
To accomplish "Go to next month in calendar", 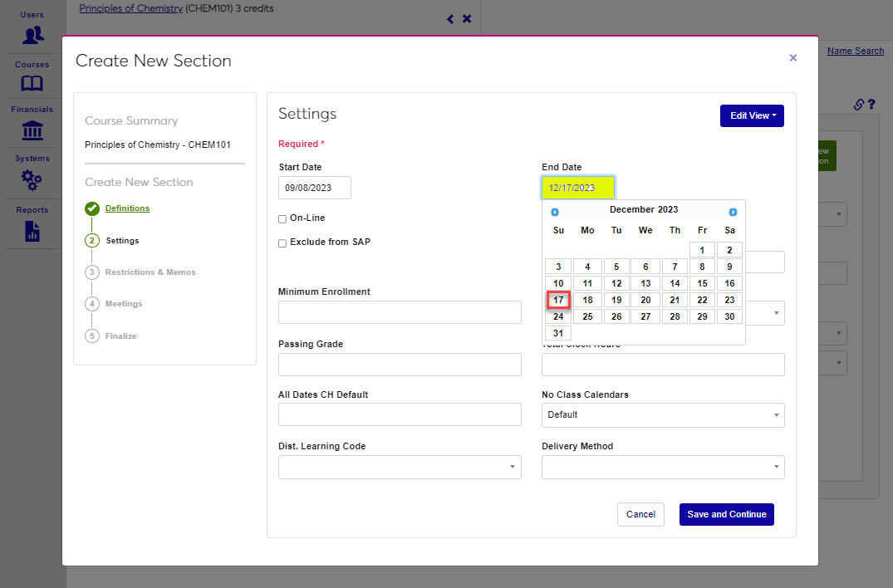I will point(733,212).
